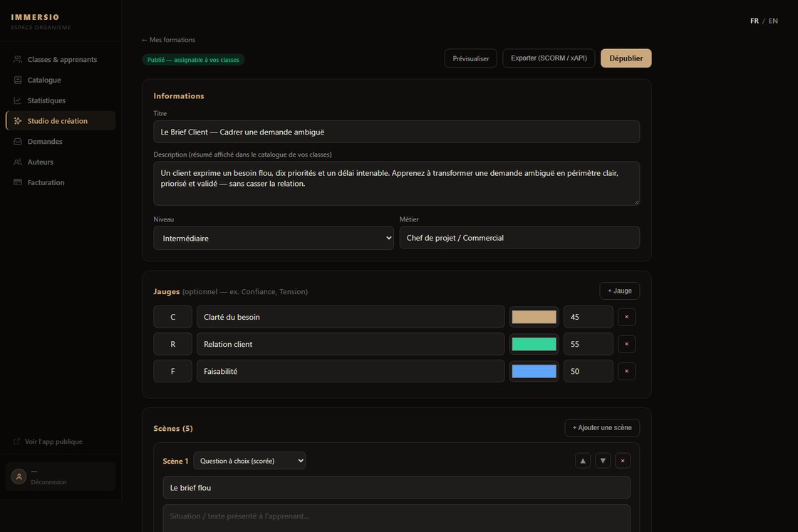This screenshot has width=798, height=532.
Task: Go back to Mes formations
Action: 168,40
